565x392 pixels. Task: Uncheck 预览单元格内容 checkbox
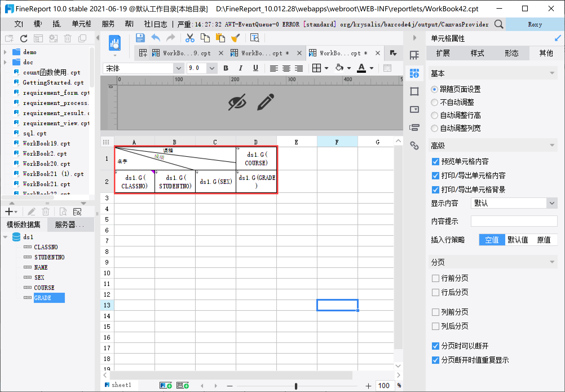pyautogui.click(x=435, y=162)
